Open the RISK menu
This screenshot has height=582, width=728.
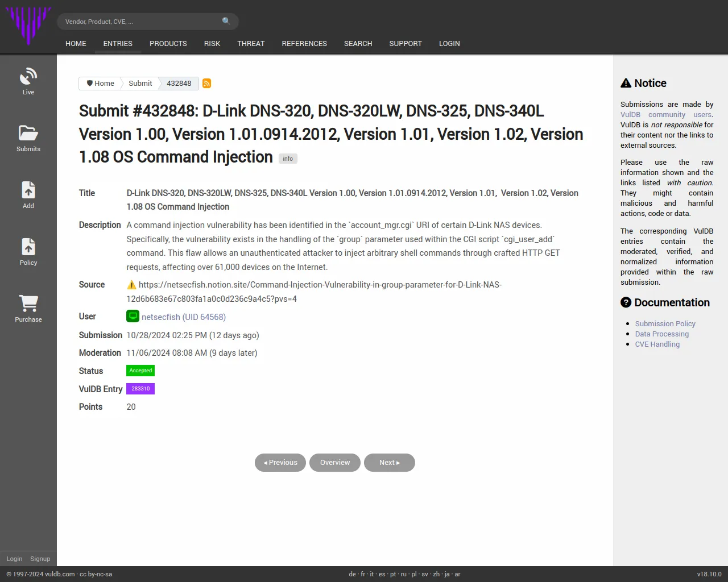click(212, 44)
